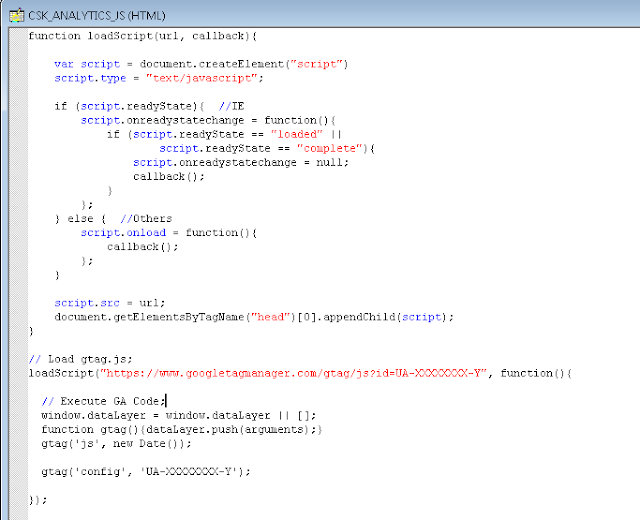Click the 'document.getElementsByTagName' line
Viewport: 640px width, 520px height.
pyautogui.click(x=254, y=317)
